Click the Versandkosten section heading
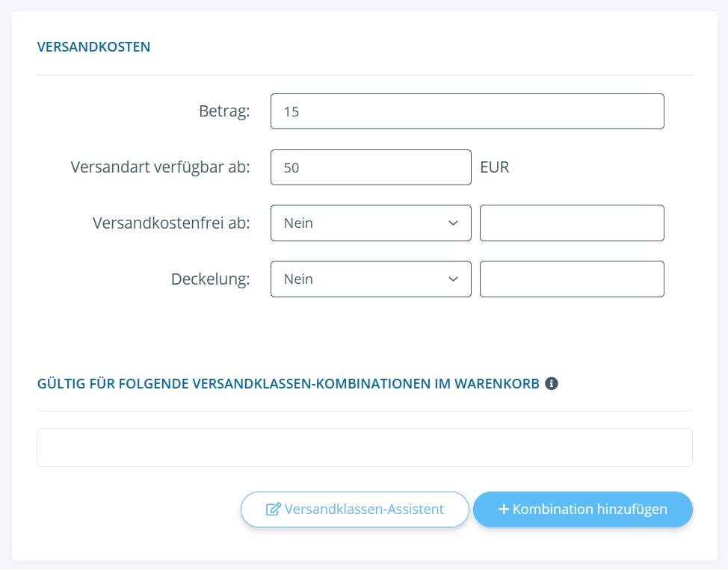 (x=93, y=47)
